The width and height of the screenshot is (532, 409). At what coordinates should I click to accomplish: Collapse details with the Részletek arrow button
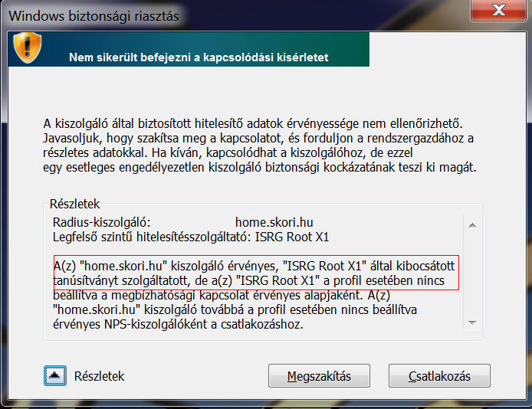pyautogui.click(x=55, y=376)
